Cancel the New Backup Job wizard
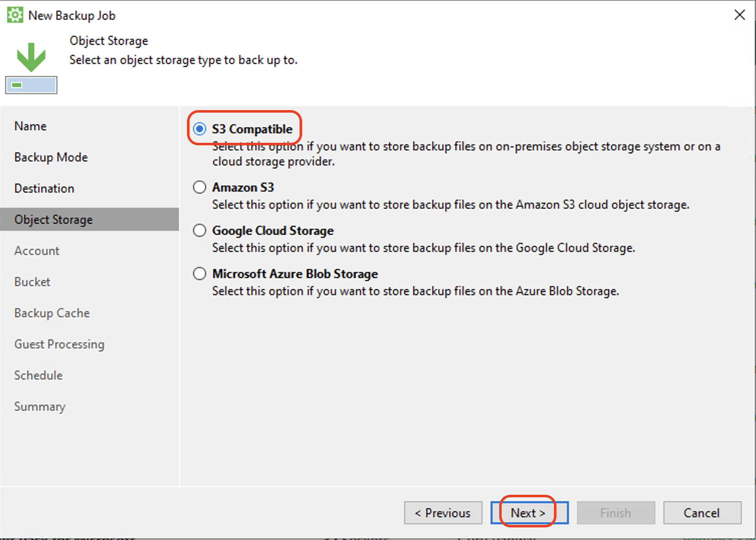756x540 pixels. point(702,513)
